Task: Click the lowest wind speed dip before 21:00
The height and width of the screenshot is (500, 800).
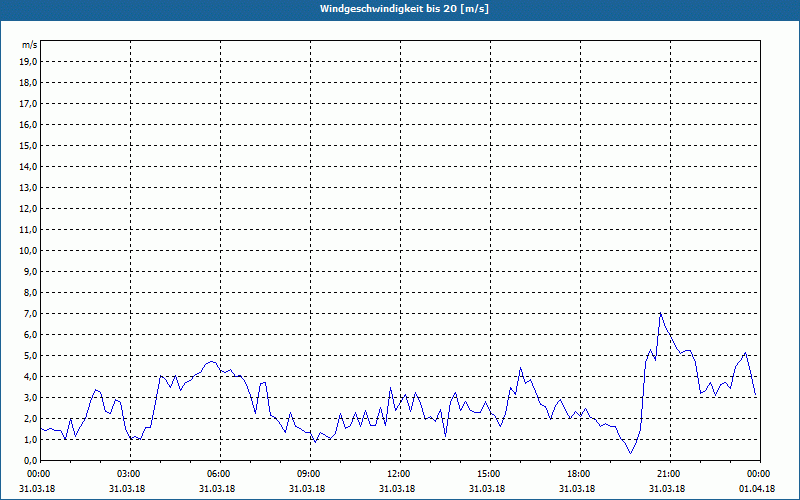Action: (x=631, y=453)
